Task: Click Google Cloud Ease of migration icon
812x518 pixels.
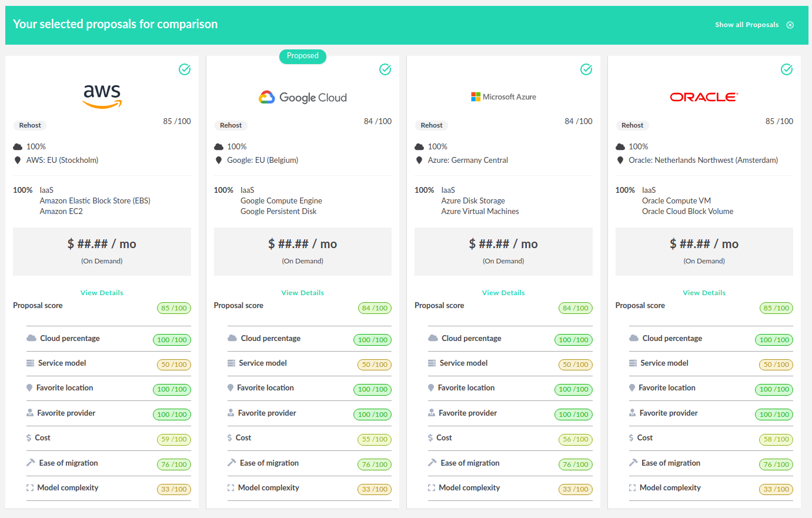Action: point(232,463)
